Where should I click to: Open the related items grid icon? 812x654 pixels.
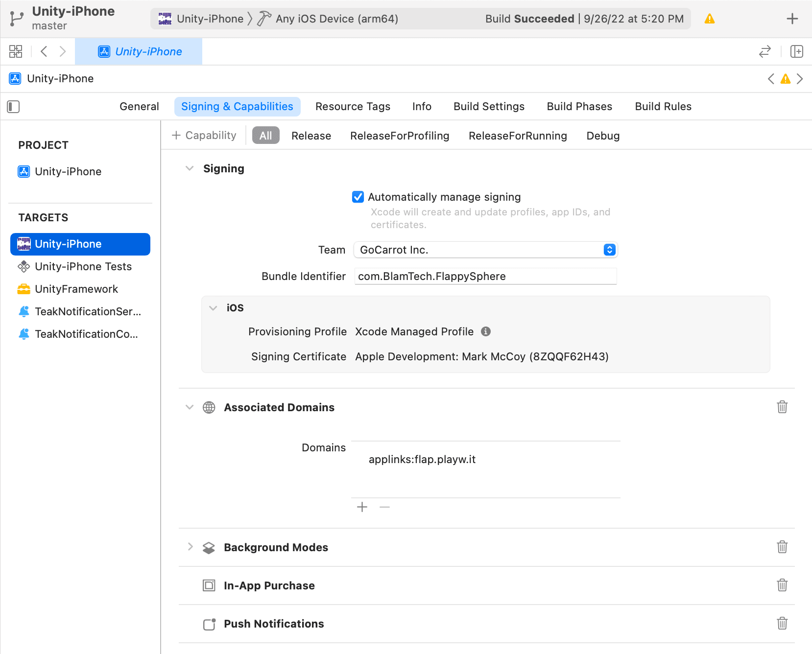pyautogui.click(x=16, y=51)
